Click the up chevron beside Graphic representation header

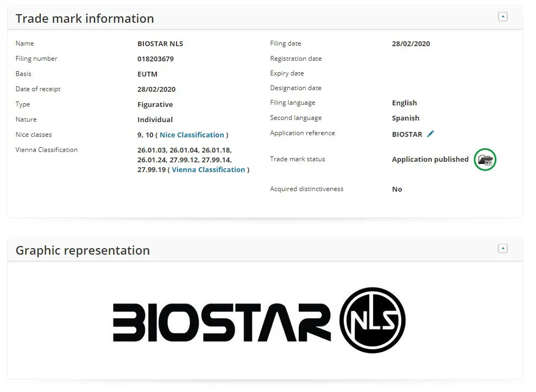503,248
